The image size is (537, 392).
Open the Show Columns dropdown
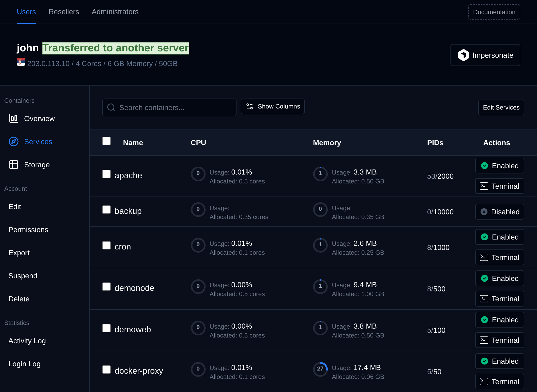[273, 106]
